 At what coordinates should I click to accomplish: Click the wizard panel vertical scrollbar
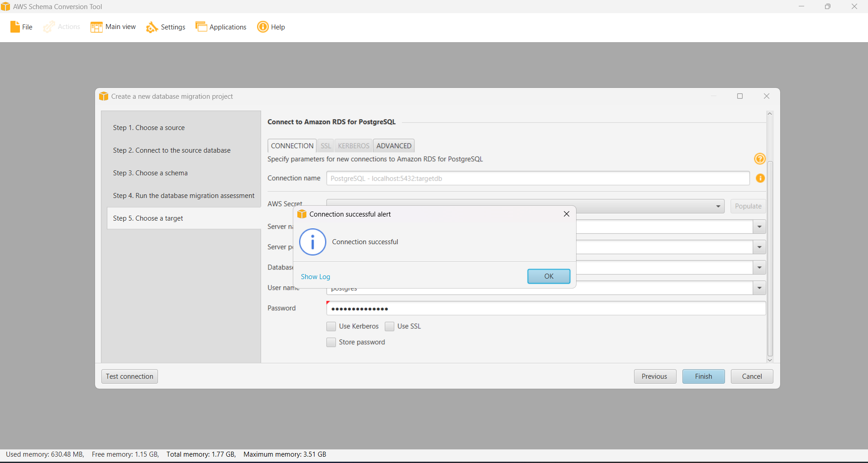[770, 258]
